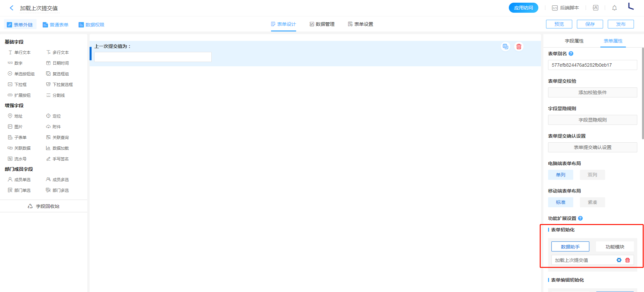Image resolution: width=644 pixels, height=292 pixels.
Task: Click the right panel vertical scrollbar
Action: point(643,94)
